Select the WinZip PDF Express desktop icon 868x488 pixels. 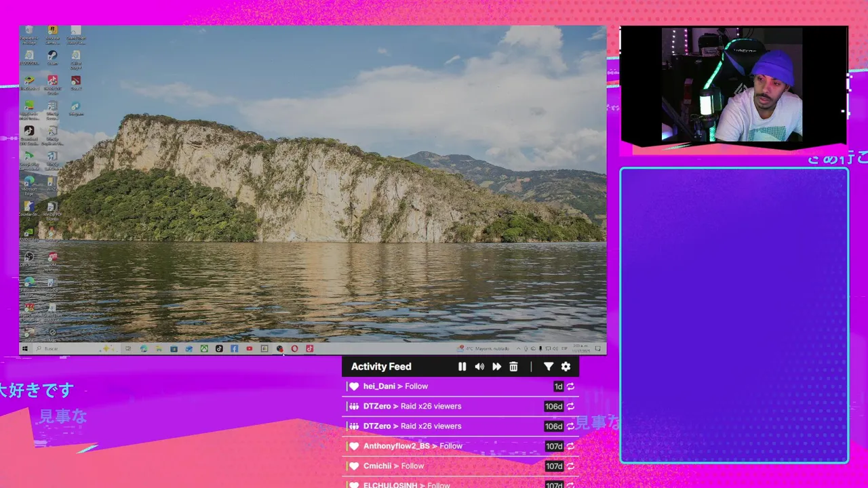click(52, 209)
